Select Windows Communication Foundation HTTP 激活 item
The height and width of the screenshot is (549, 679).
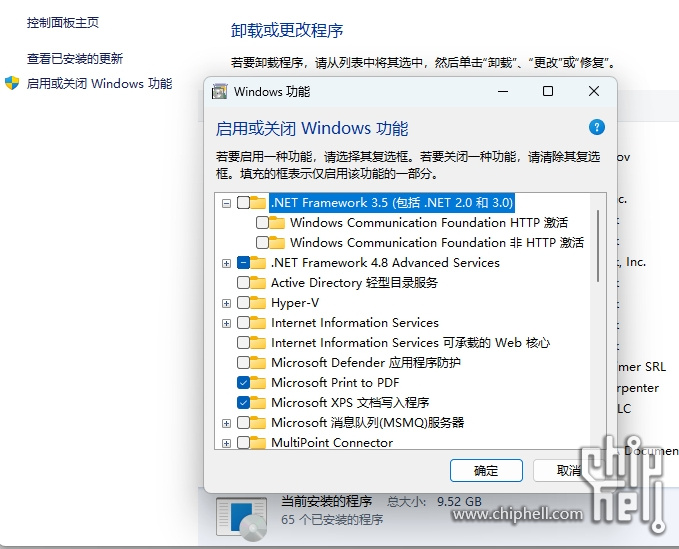coord(429,223)
